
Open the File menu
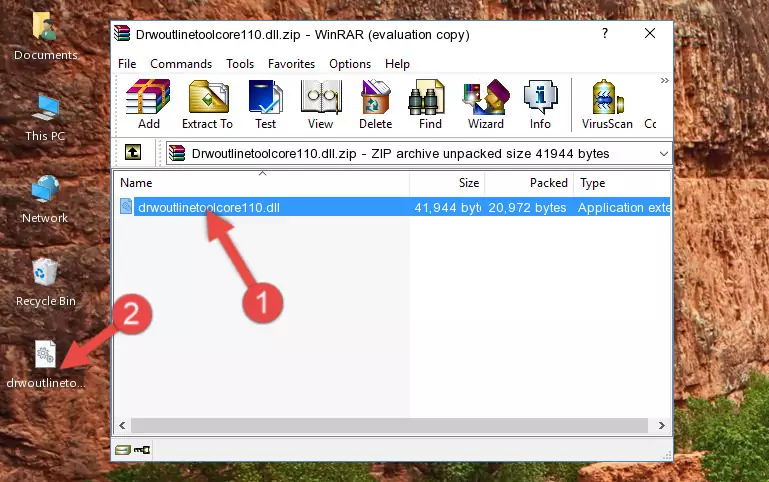(127, 64)
